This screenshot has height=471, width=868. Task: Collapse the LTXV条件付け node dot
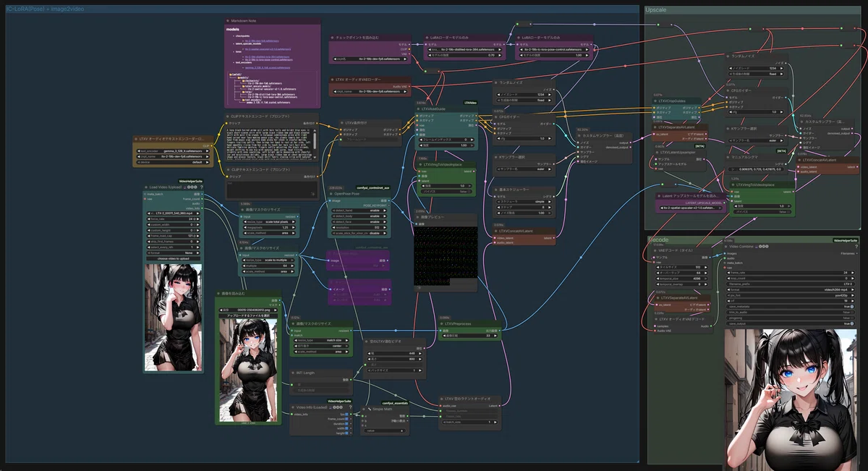click(x=342, y=123)
